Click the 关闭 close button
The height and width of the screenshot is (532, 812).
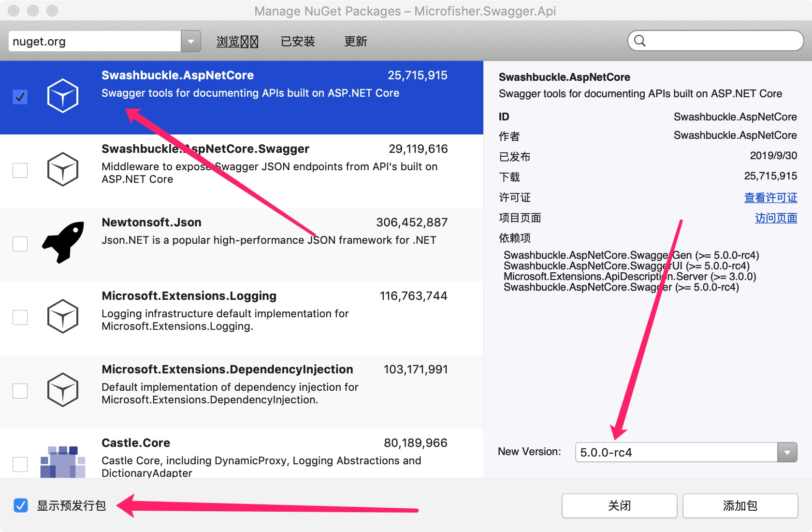(x=619, y=505)
